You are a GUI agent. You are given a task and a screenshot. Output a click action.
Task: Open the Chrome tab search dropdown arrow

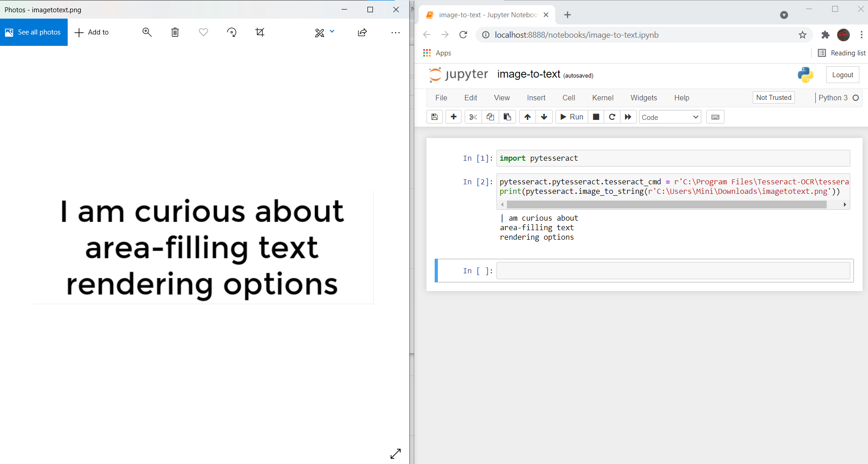pos(784,15)
